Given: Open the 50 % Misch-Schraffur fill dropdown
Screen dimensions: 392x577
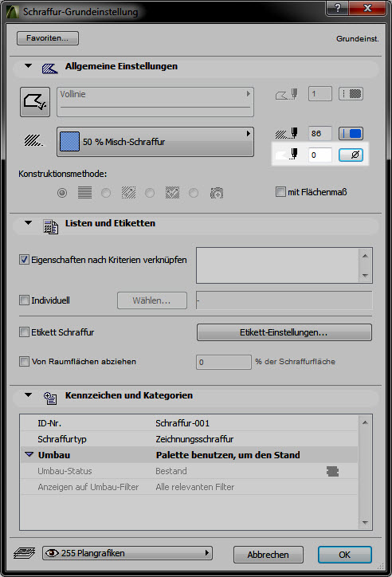Looking at the screenshot, I should [x=155, y=142].
